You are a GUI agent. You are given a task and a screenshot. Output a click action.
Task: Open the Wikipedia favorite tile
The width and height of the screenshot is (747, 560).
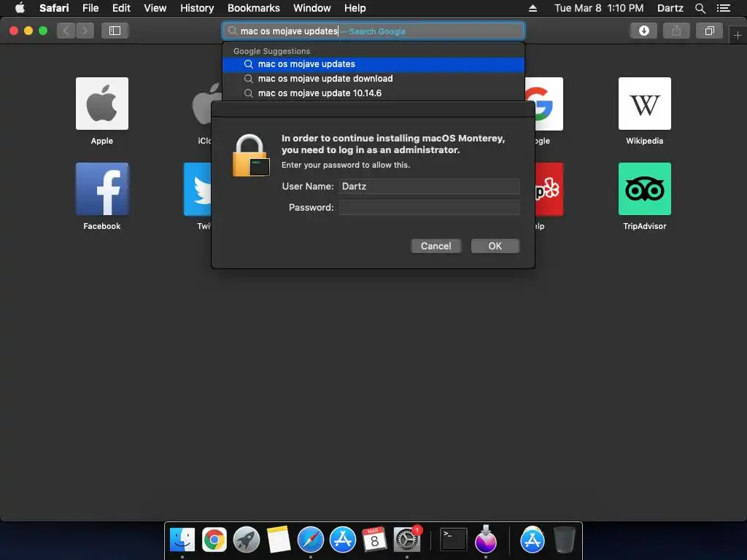coord(645,104)
